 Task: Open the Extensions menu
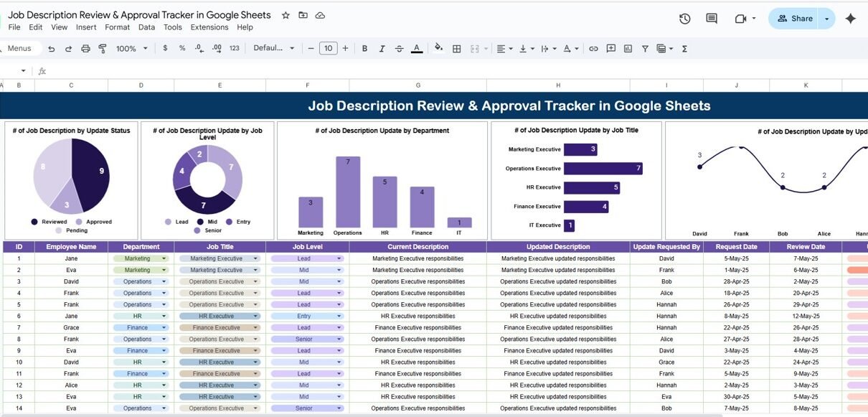[x=209, y=27]
